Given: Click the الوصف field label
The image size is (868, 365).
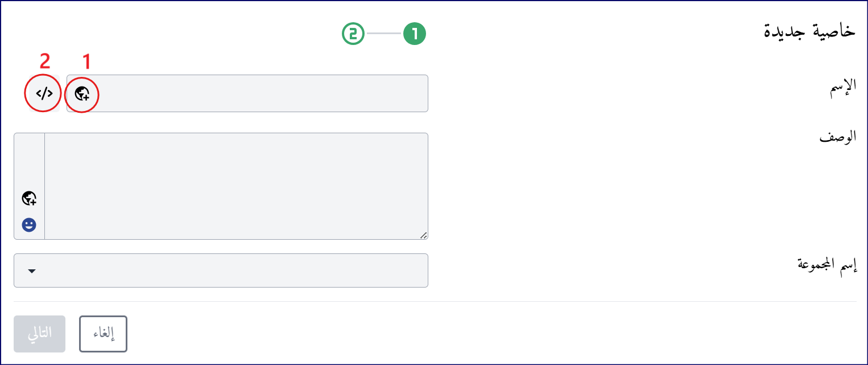Looking at the screenshot, I should [837, 138].
